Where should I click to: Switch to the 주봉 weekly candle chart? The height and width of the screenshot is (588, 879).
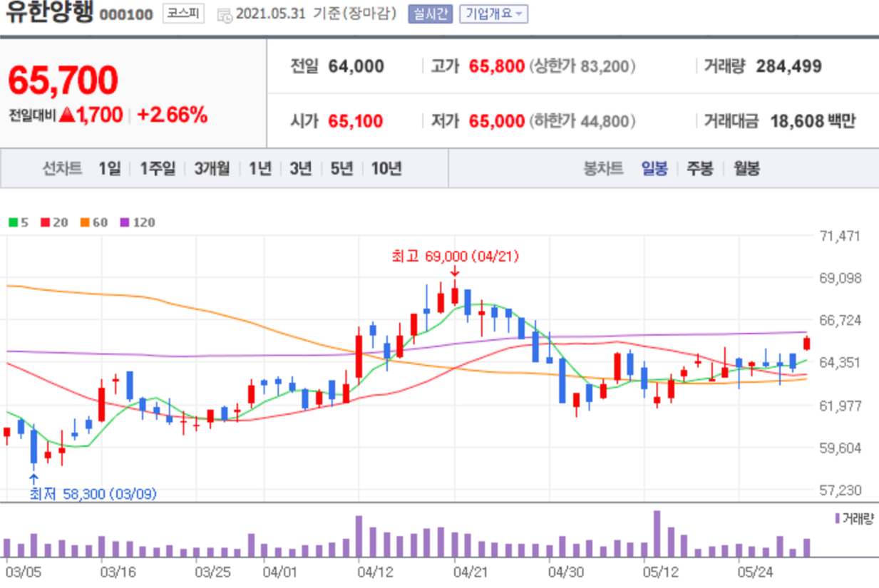pos(699,169)
